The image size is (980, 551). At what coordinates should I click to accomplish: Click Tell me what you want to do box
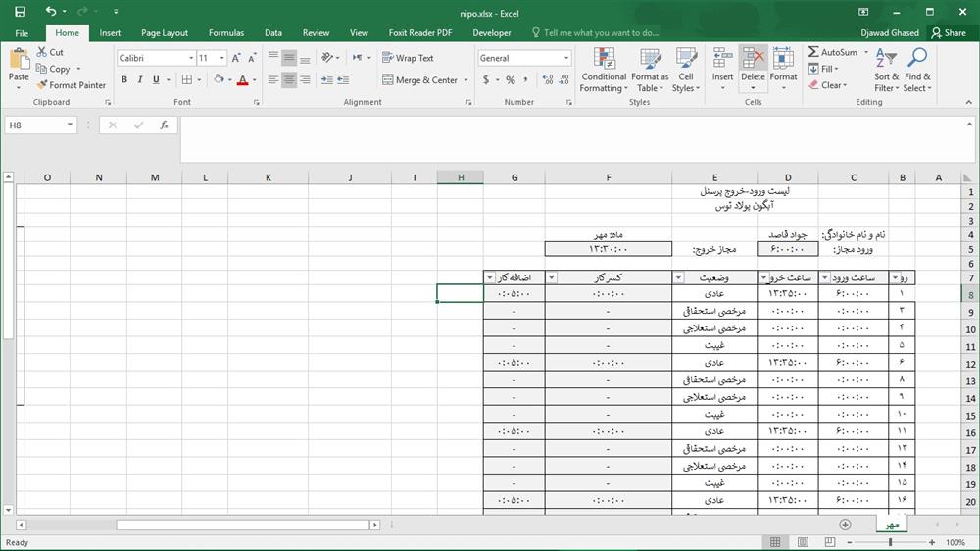tap(596, 33)
